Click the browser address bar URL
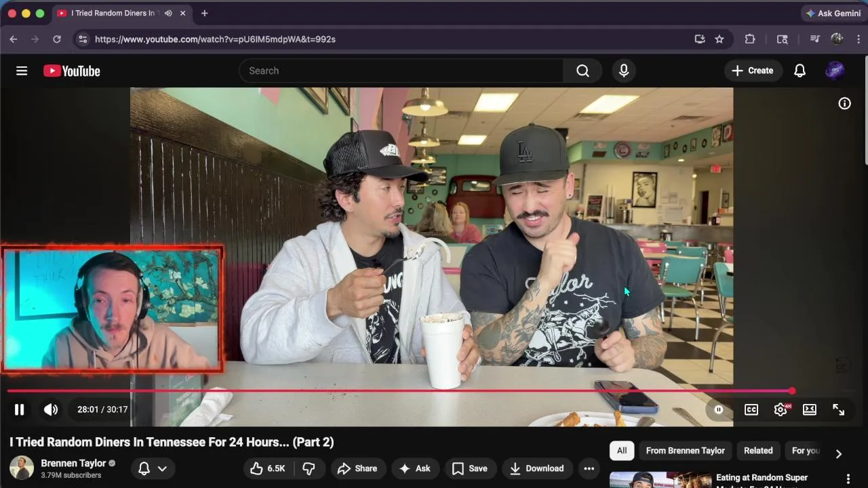 point(215,39)
